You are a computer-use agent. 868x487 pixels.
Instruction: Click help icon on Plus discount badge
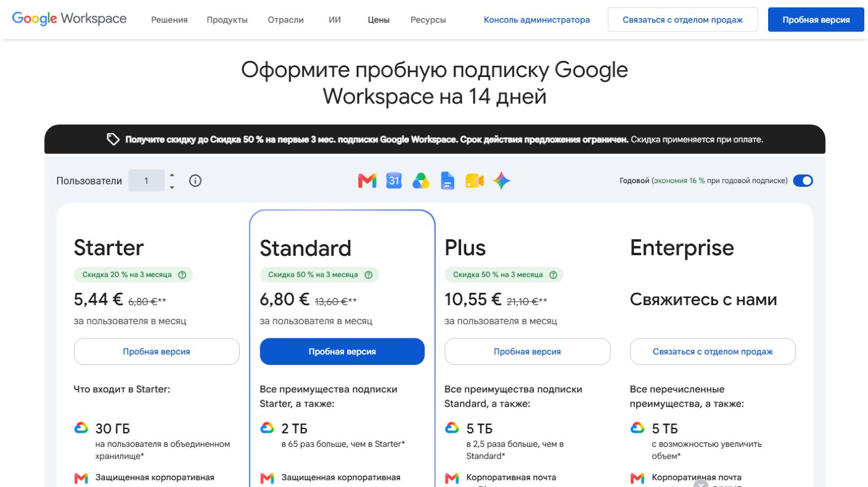point(553,275)
